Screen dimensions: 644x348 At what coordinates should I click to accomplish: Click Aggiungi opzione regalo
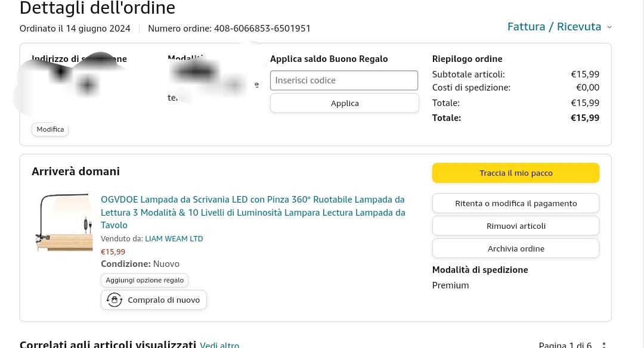tap(144, 280)
